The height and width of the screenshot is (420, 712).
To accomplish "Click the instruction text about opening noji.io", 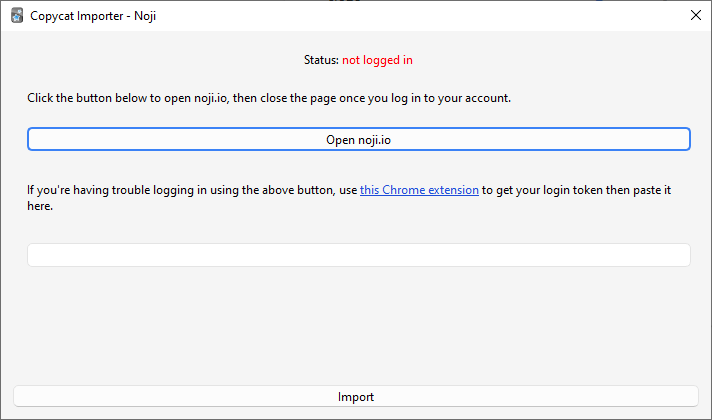I will [269, 98].
